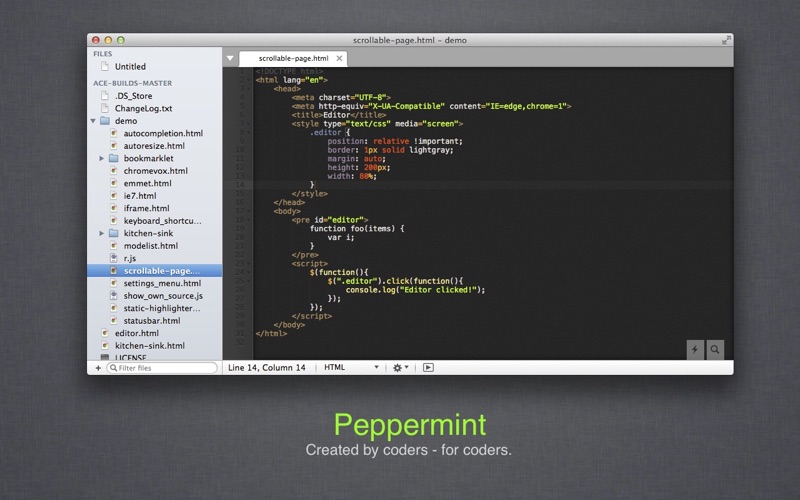The height and width of the screenshot is (500, 800).
Task: Expand the kitchen-sink folder
Action: tap(102, 233)
